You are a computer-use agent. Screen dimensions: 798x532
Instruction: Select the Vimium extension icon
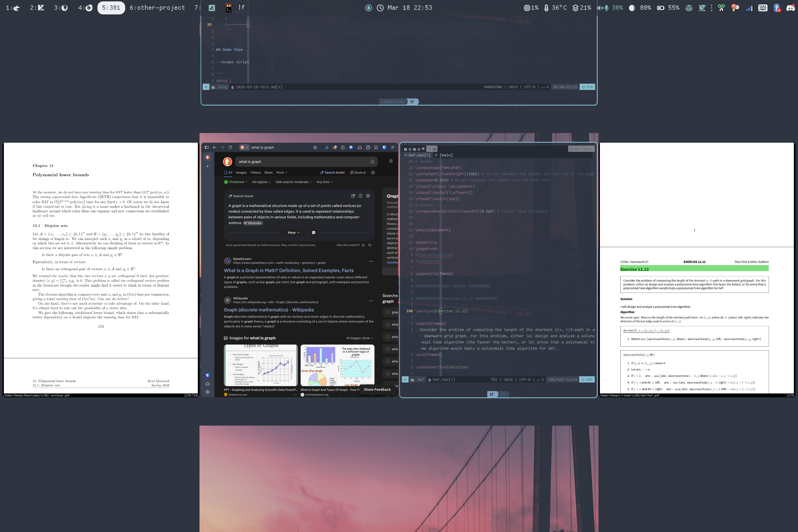pyautogui.click(x=351, y=147)
